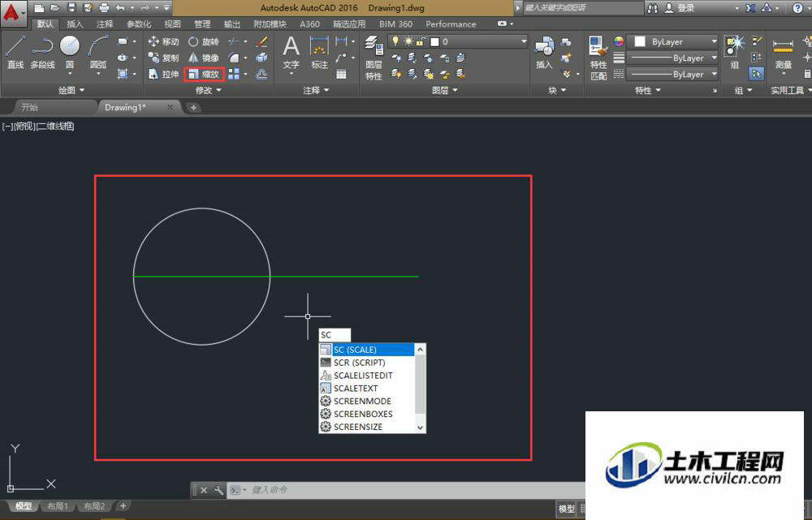Screen dimensions: 812x520
Task: Click the Save icon in quick access toolbar
Action: pyautogui.click(x=71, y=7)
